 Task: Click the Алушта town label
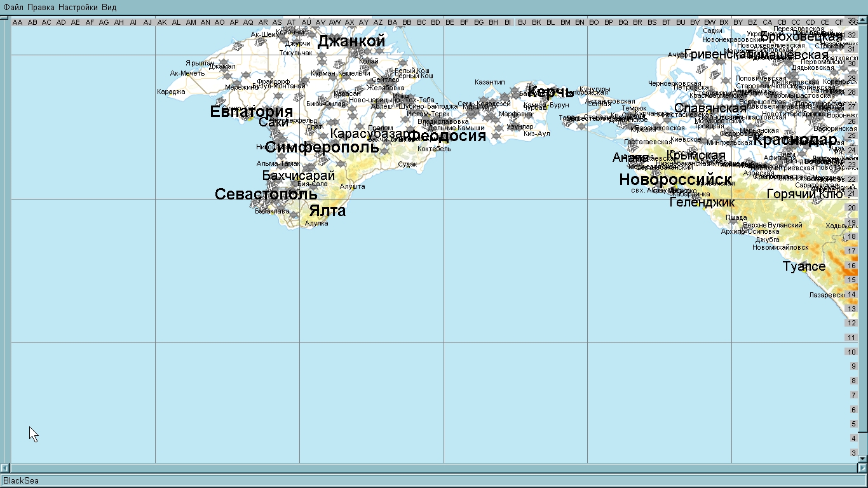pos(353,186)
